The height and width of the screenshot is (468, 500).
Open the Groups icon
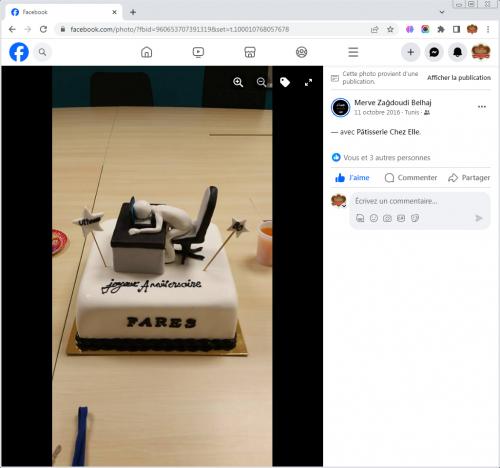pos(301,52)
